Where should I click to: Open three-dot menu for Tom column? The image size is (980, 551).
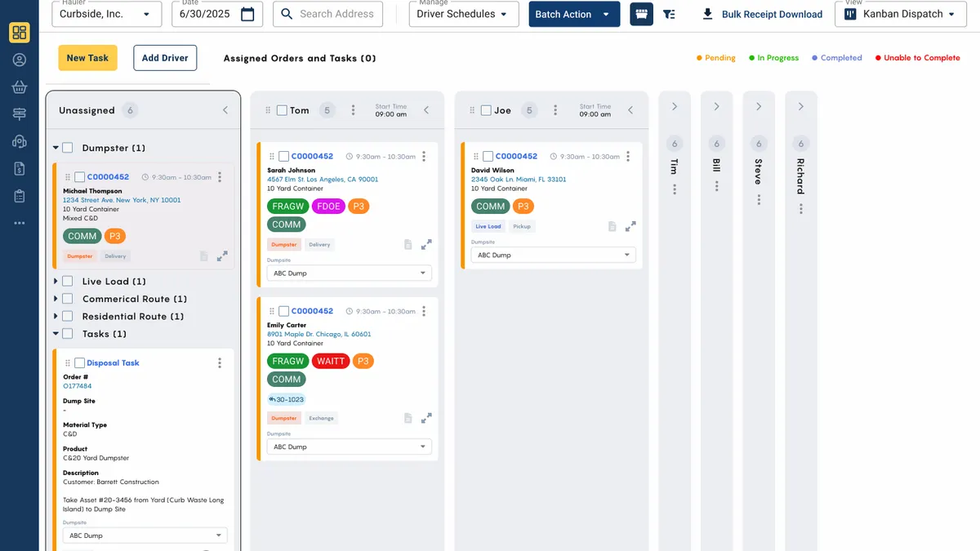click(x=353, y=110)
